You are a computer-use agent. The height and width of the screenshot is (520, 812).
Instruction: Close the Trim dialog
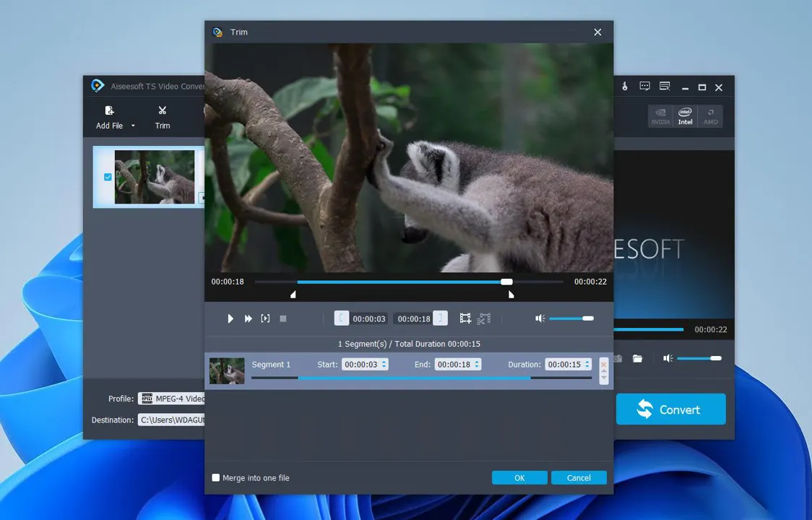pos(597,32)
